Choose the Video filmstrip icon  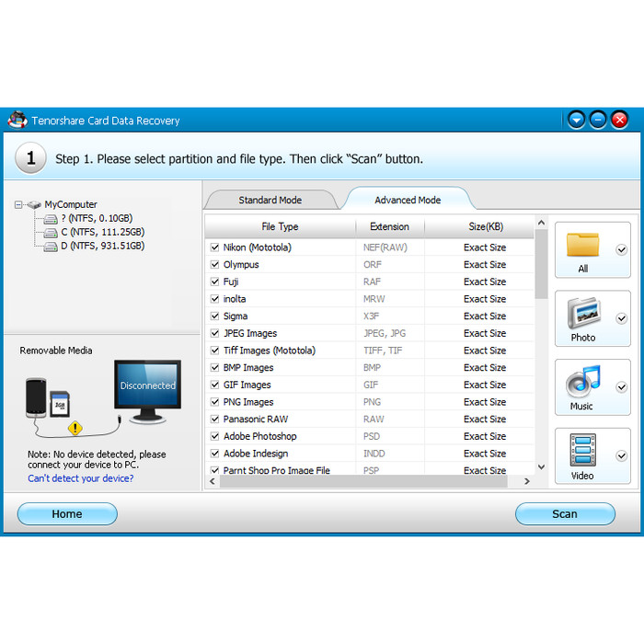[x=582, y=450]
